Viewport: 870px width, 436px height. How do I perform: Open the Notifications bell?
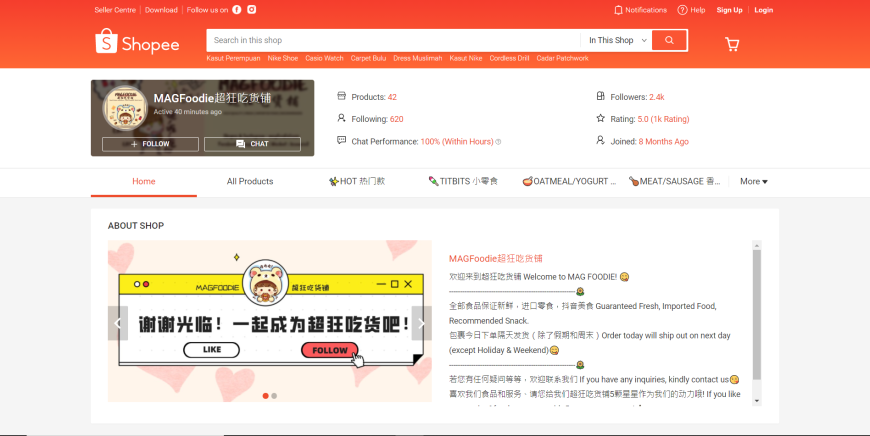point(640,10)
